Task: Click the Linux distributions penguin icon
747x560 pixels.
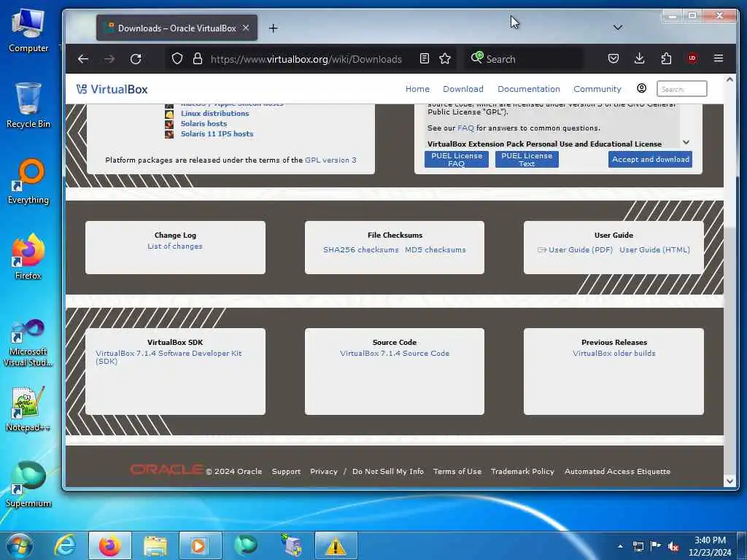Action: [x=169, y=114]
